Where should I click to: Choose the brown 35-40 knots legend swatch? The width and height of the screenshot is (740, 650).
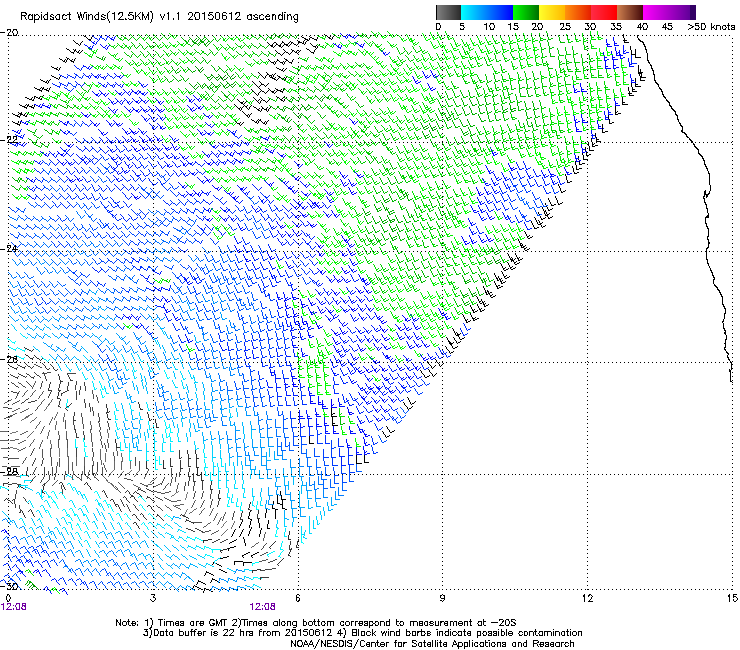tap(630, 12)
